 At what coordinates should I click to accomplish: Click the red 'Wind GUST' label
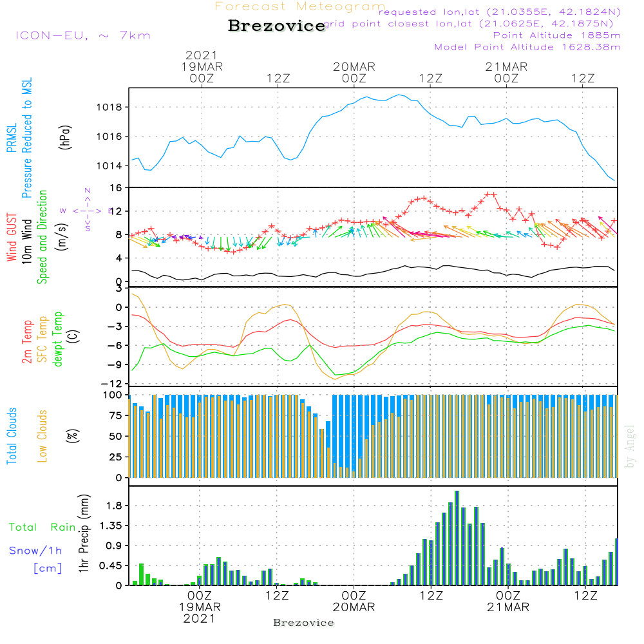click(12, 237)
